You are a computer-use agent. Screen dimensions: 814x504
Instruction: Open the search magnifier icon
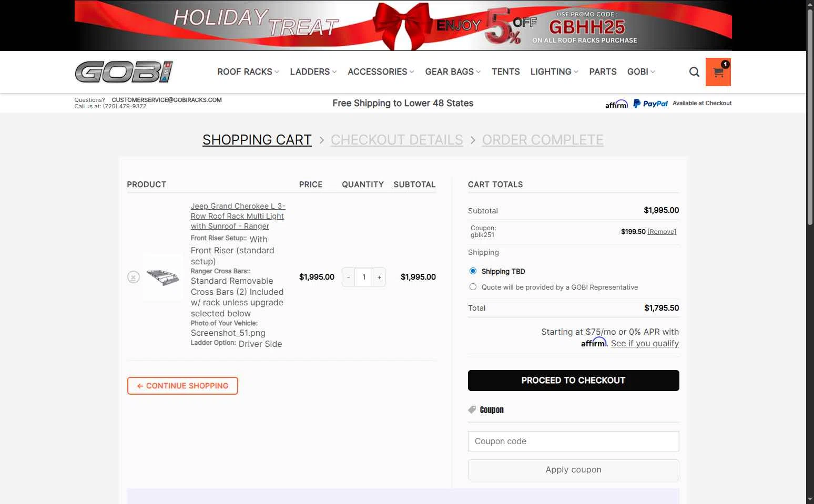694,72
